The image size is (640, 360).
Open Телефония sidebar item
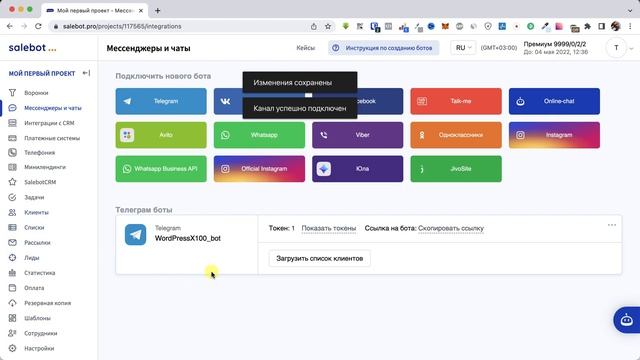tap(39, 152)
